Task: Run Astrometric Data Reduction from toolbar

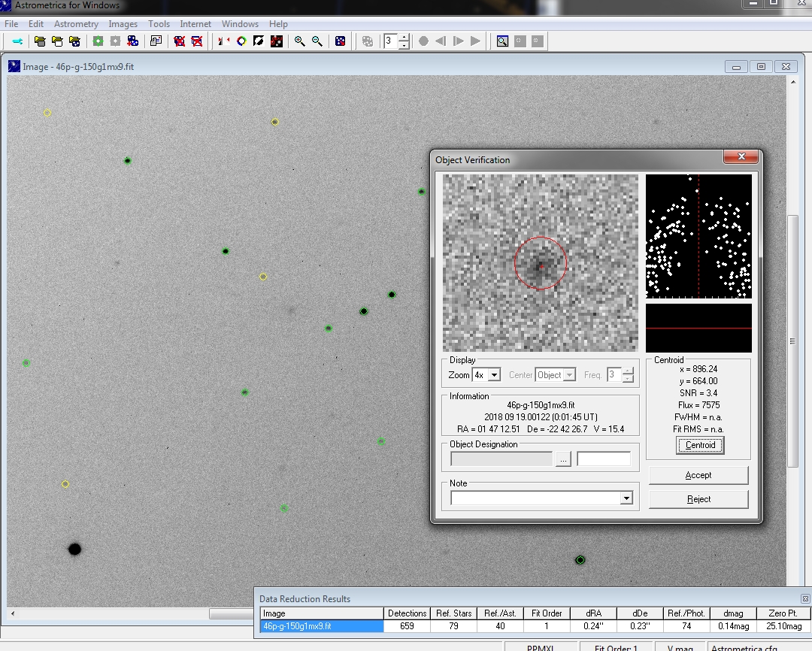Action: 98,41
